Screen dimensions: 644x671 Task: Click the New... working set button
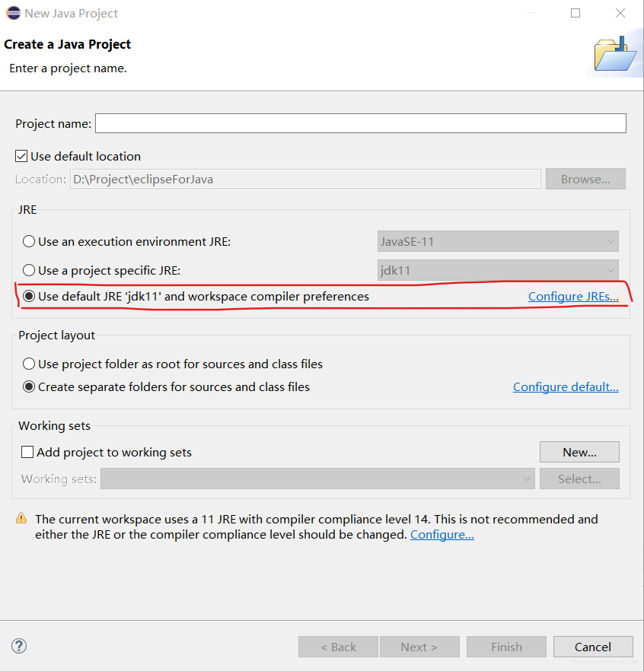tap(579, 451)
